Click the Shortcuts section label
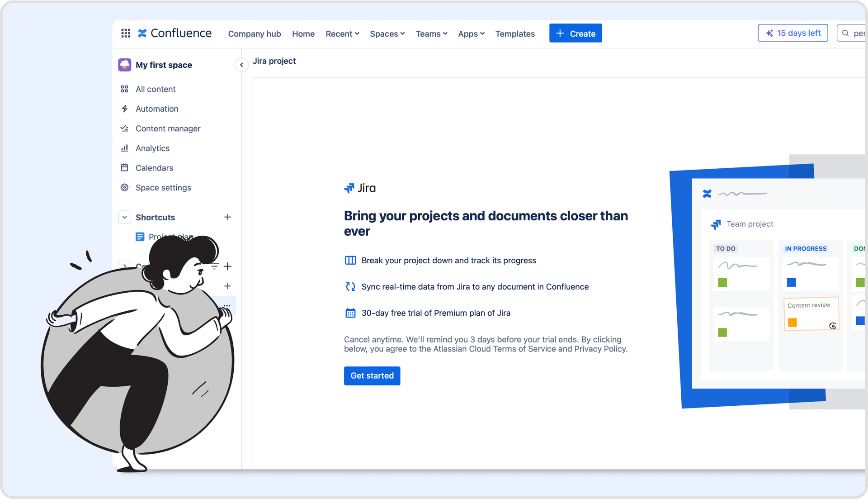The width and height of the screenshot is (868, 499). tap(155, 218)
